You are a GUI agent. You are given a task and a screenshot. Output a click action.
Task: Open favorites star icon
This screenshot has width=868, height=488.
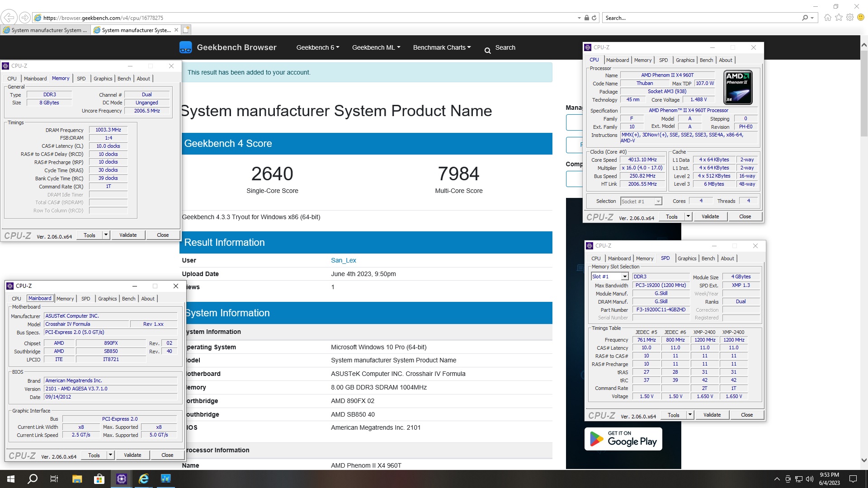pos(839,18)
